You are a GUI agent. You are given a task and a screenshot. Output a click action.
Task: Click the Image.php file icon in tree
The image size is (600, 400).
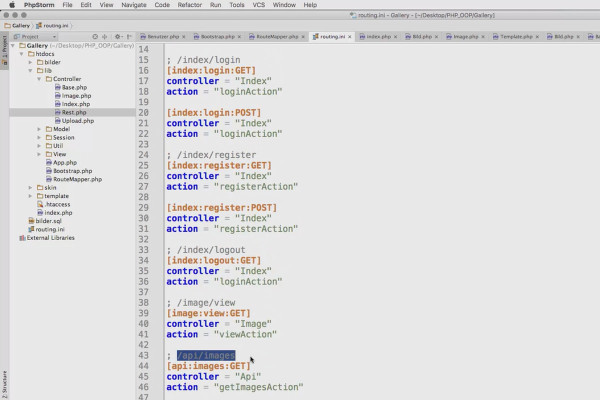57,96
